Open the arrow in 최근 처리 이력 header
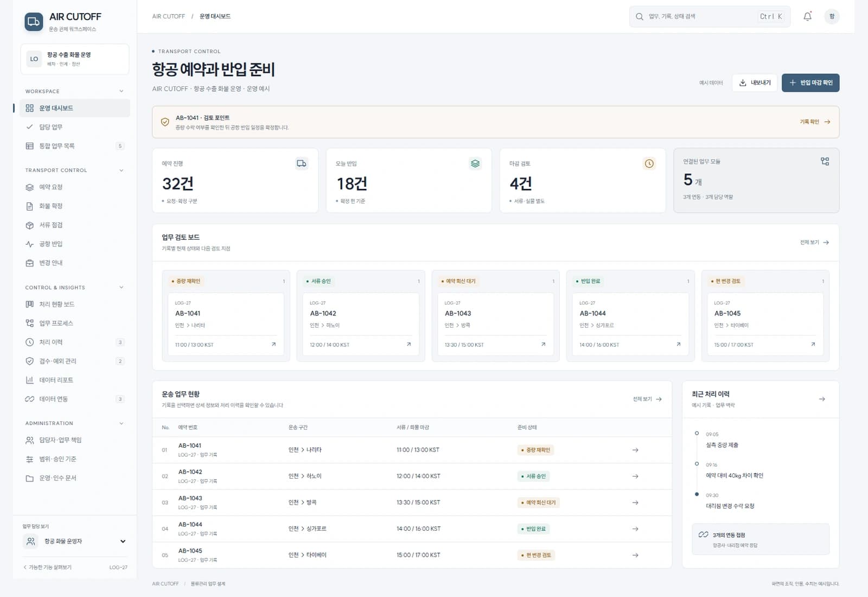Image resolution: width=868 pixels, height=597 pixels. 822,399
